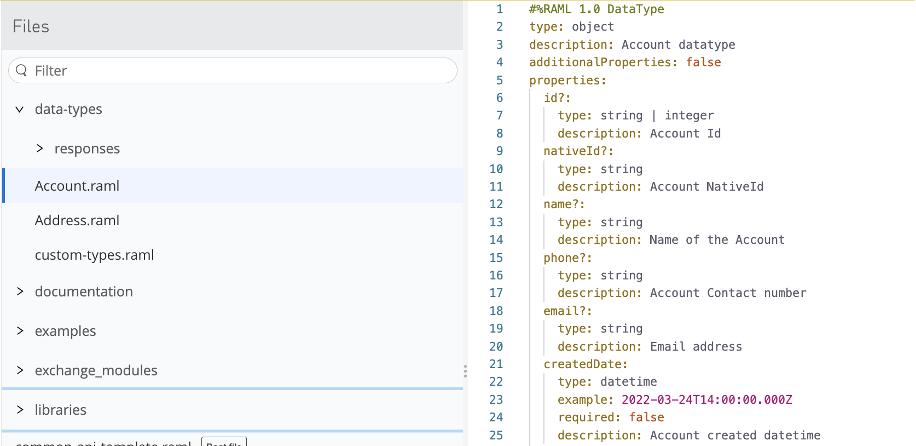Select the libraries folder label

click(x=61, y=410)
